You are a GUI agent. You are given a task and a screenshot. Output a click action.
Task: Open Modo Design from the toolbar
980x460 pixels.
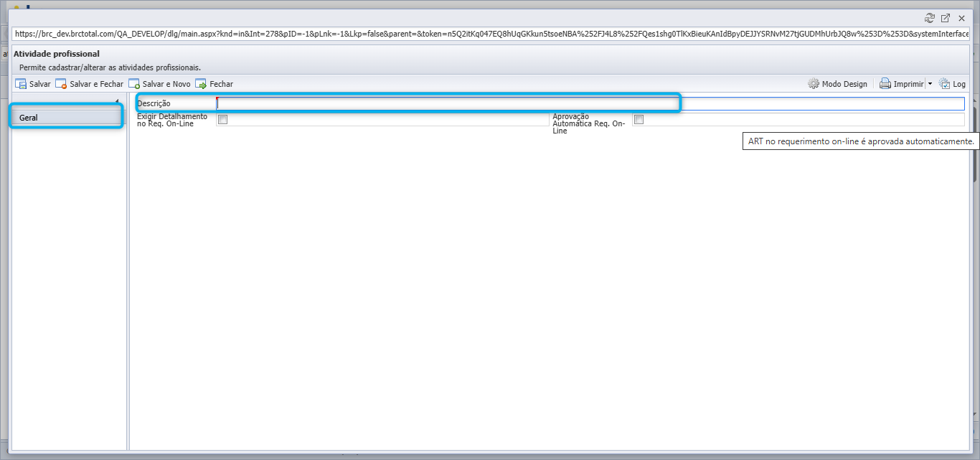tap(837, 84)
